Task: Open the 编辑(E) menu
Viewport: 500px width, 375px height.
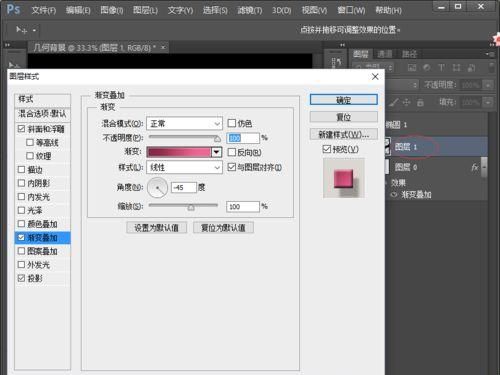Action: (78, 10)
